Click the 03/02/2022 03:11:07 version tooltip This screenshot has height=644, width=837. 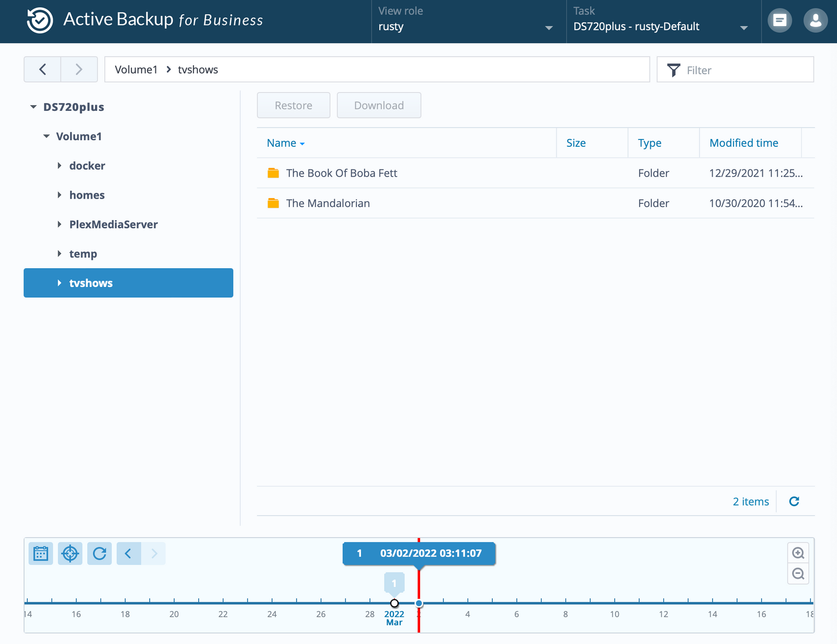click(419, 554)
